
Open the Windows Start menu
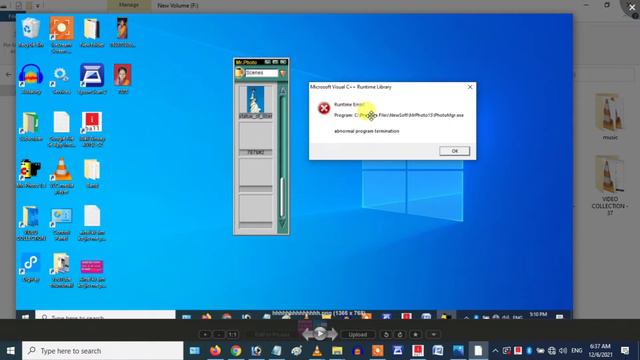(x=11, y=351)
